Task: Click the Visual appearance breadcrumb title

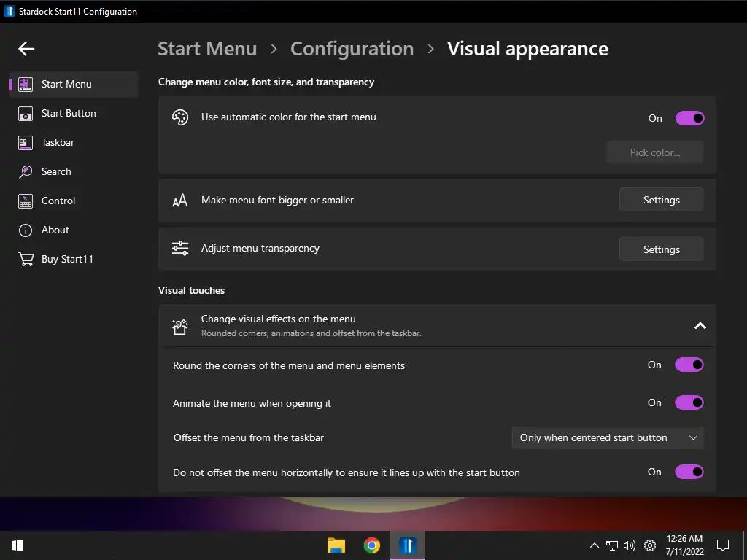Action: point(527,49)
